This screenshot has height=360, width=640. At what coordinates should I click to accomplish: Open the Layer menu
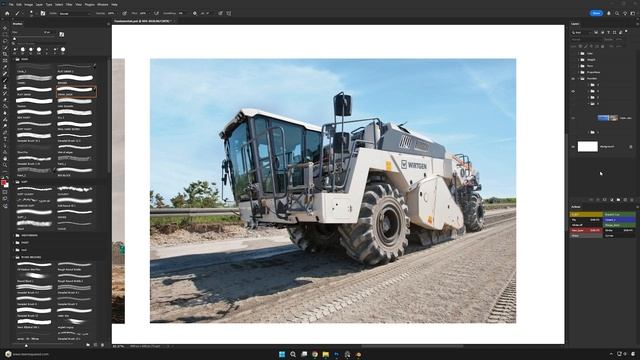[39, 4]
